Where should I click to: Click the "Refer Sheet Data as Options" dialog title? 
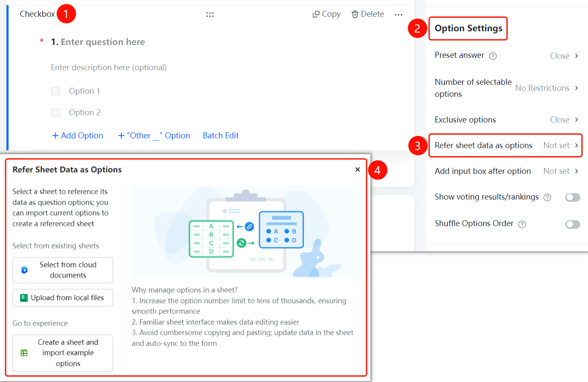tap(67, 170)
